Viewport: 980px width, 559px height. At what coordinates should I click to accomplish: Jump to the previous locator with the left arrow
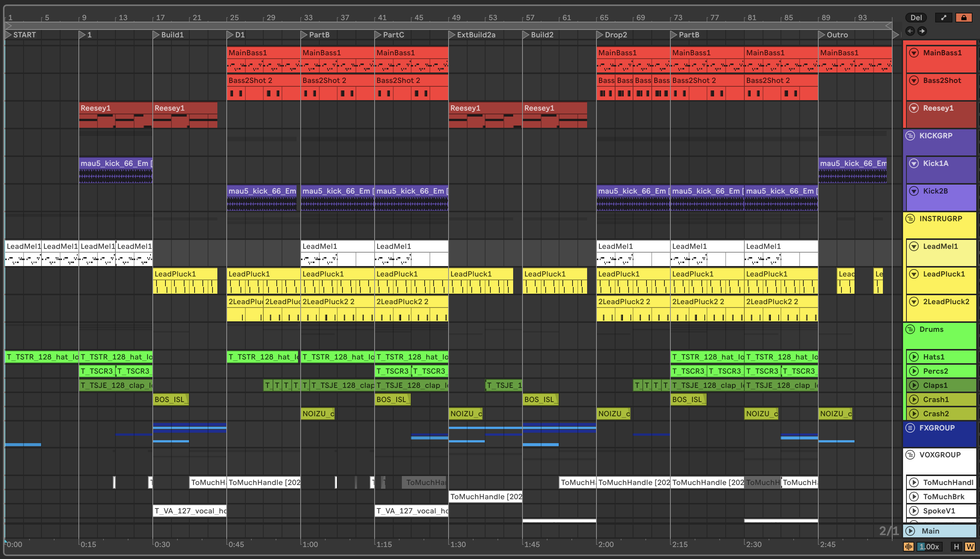click(x=910, y=31)
